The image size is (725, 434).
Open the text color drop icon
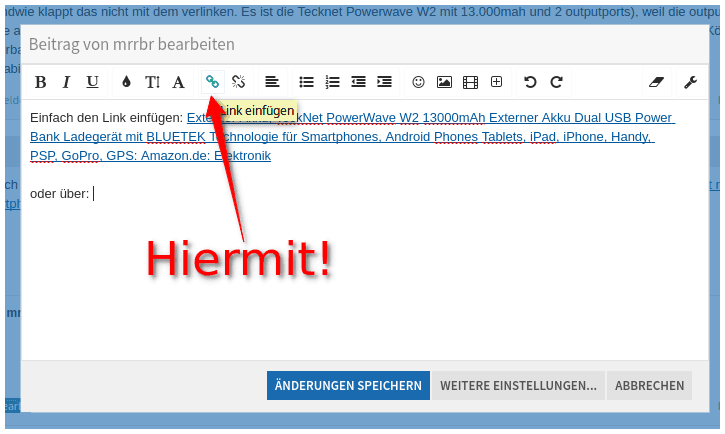[x=126, y=82]
